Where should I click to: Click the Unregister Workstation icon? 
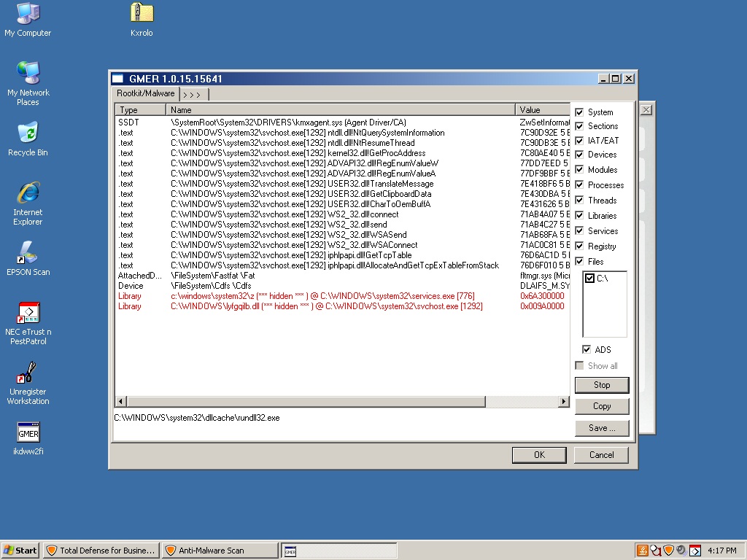tap(28, 374)
